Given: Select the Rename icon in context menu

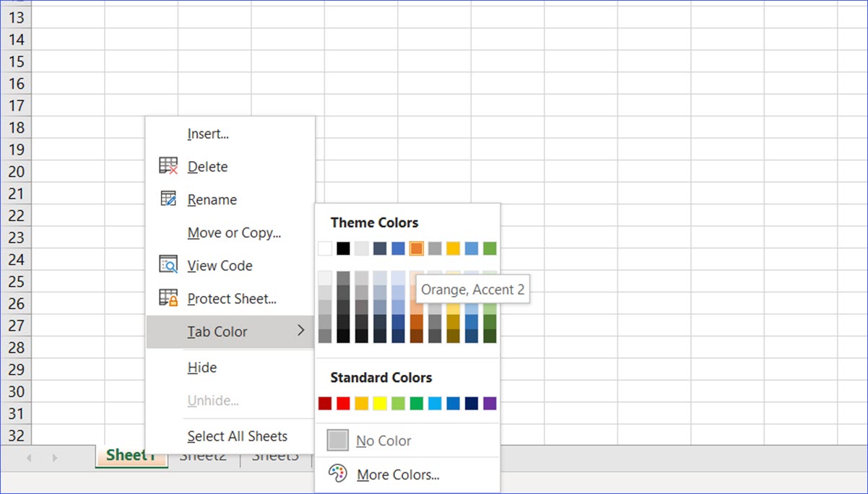Looking at the screenshot, I should tap(168, 199).
